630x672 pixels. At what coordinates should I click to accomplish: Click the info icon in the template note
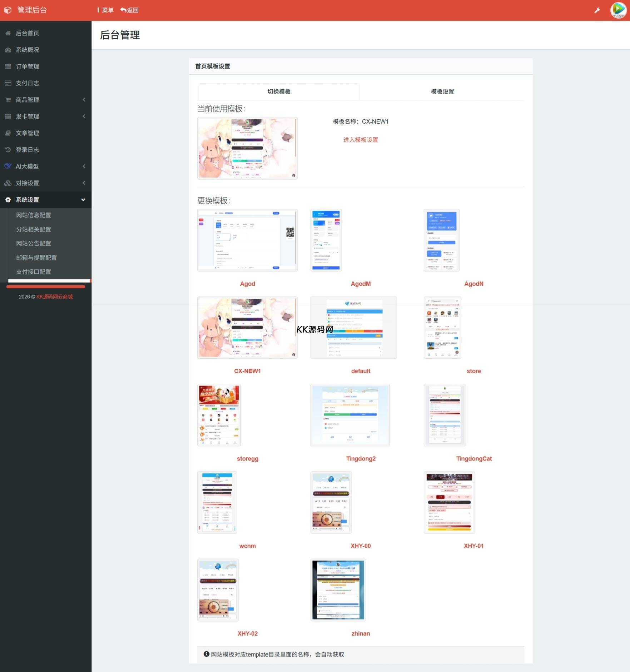click(x=206, y=654)
